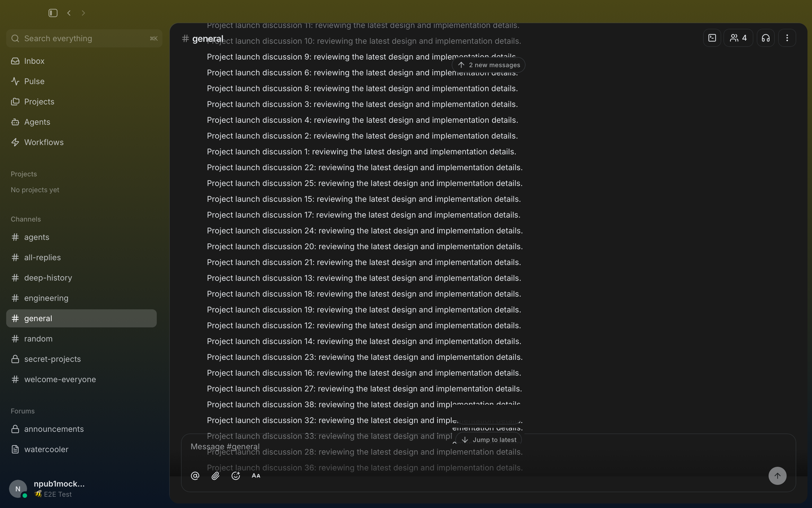Image resolution: width=812 pixels, height=508 pixels.
Task: Open the Inbox
Action: 81,61
